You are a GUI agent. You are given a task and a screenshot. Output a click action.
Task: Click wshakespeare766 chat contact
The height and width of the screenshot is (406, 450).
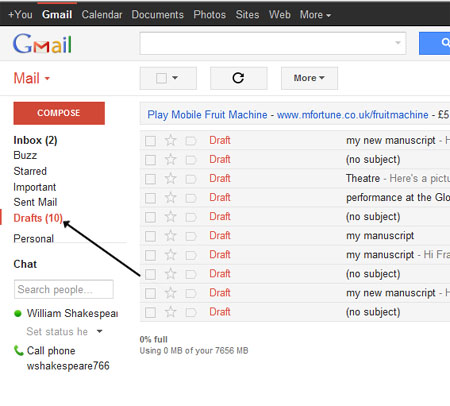(68, 366)
